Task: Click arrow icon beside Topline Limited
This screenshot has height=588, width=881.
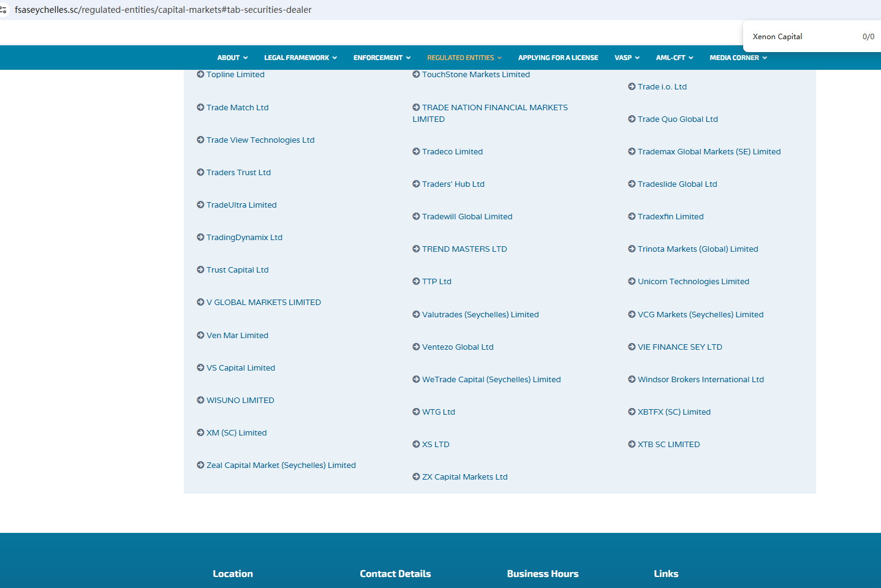Action: pyautogui.click(x=200, y=74)
